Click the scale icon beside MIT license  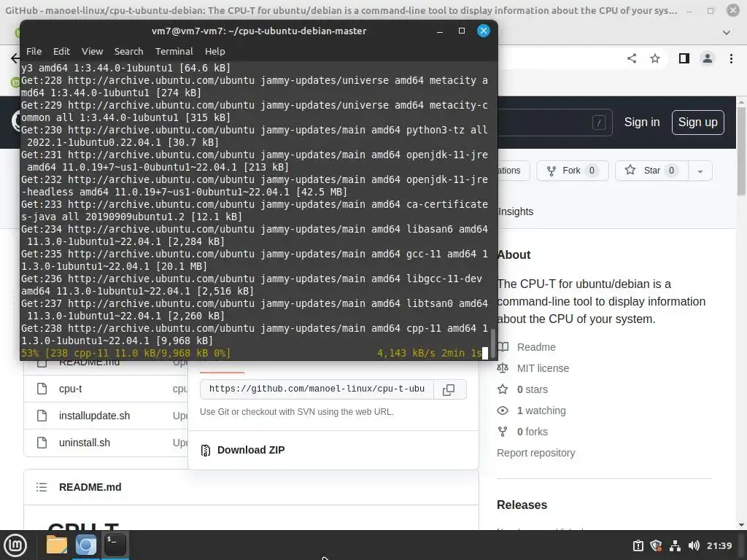tap(503, 368)
